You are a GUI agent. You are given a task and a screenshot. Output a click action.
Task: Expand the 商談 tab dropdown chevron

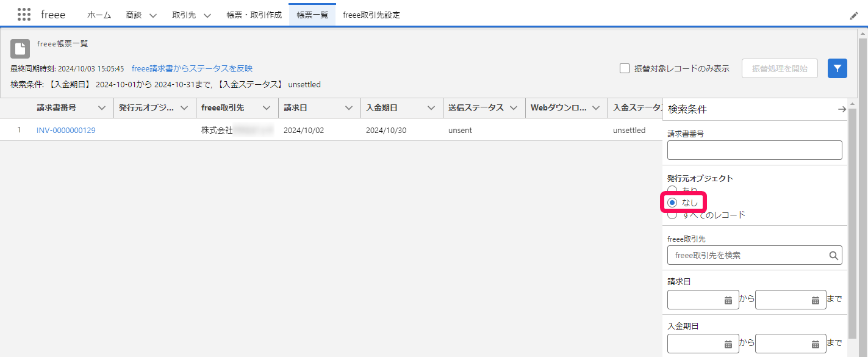(x=152, y=15)
